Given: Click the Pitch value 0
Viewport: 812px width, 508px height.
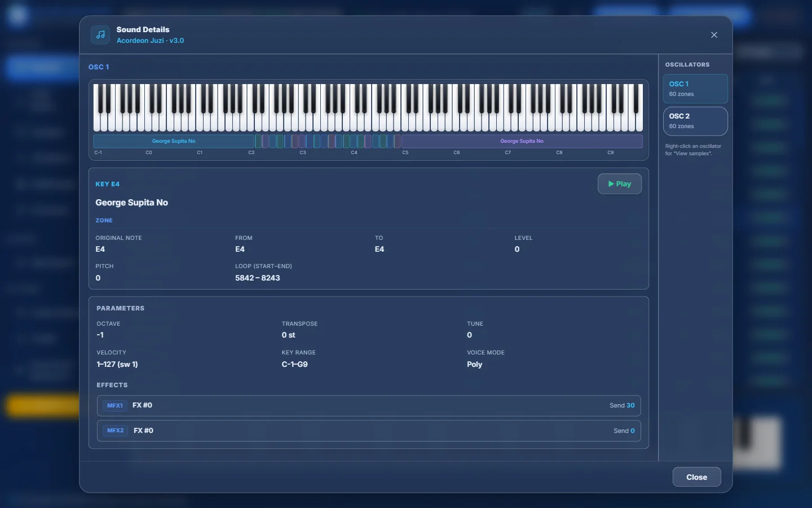Looking at the screenshot, I should coord(98,278).
